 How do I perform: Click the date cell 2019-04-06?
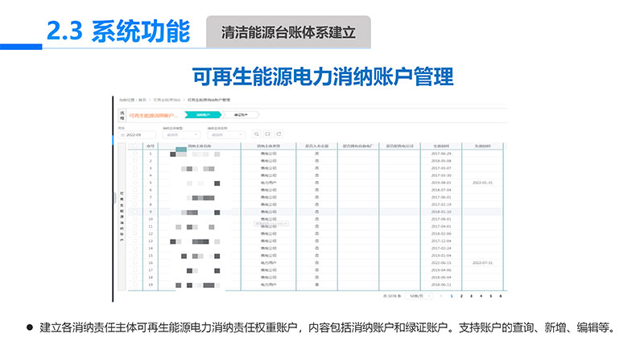[441, 270]
